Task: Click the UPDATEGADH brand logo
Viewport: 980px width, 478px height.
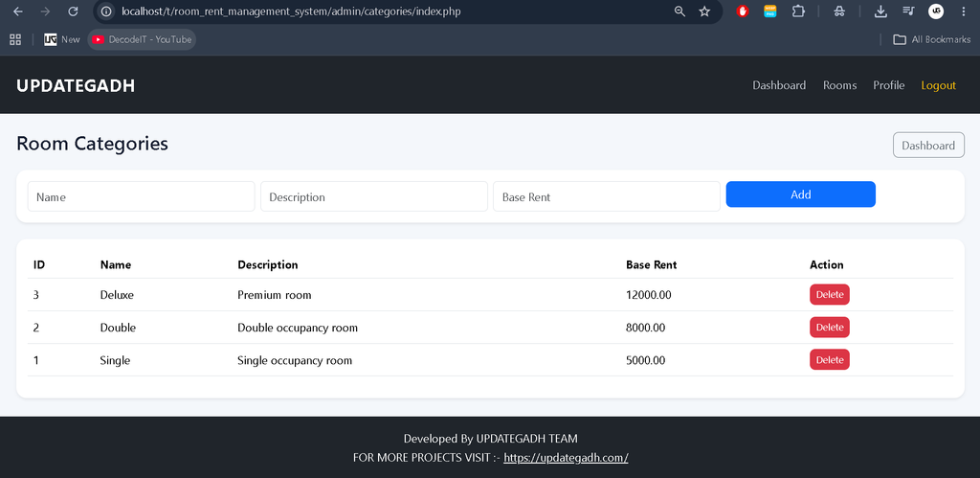Action: 76,85
